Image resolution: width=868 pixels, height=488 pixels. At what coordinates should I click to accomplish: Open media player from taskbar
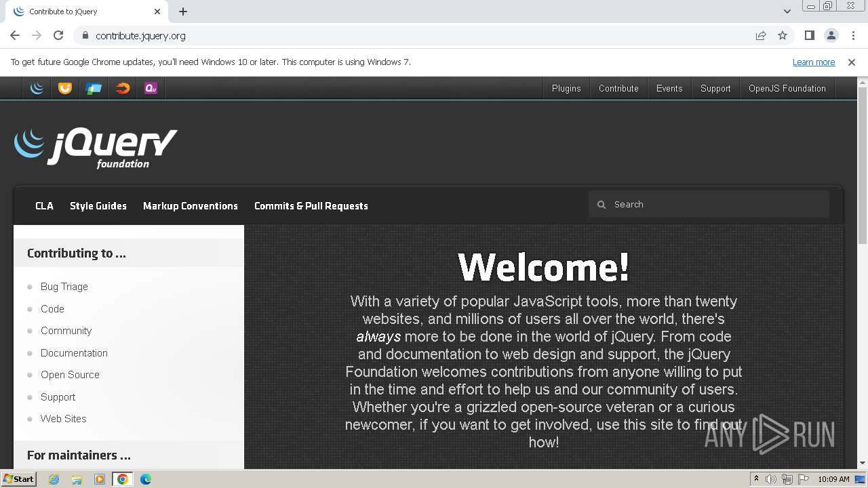pos(100,479)
